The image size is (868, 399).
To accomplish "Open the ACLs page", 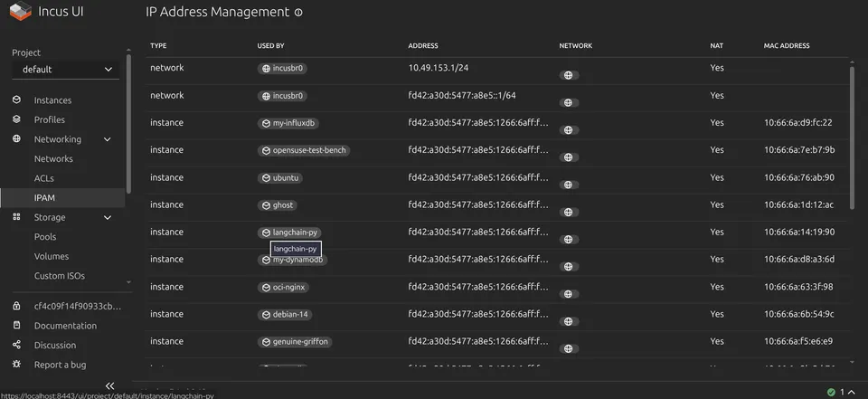I will (43, 178).
